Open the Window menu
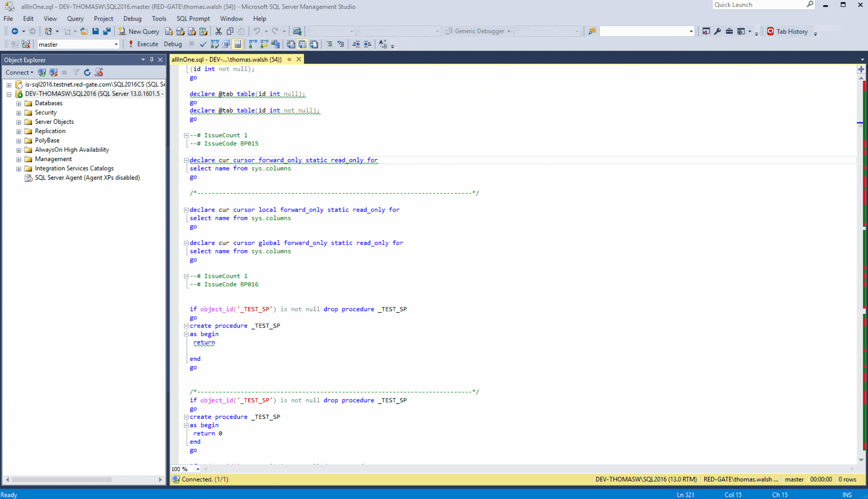 point(231,19)
